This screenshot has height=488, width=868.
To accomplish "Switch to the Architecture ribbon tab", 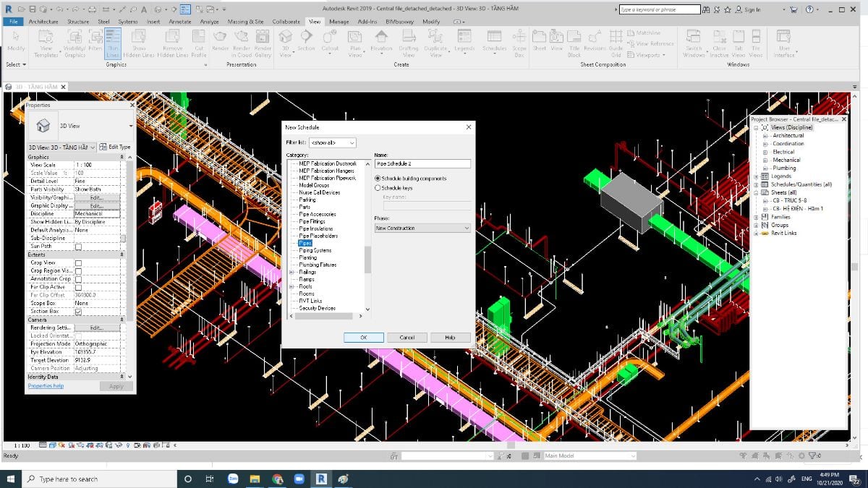I will [43, 22].
